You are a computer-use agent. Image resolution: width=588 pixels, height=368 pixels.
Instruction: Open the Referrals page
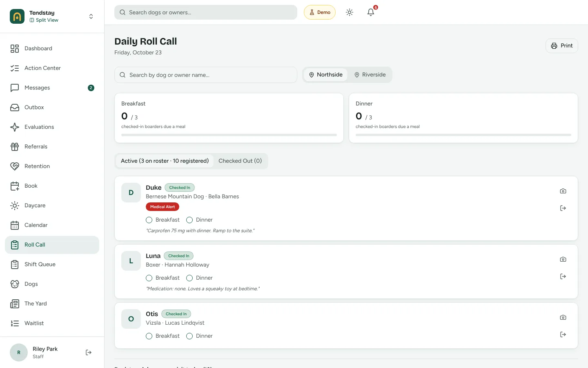(x=52, y=147)
